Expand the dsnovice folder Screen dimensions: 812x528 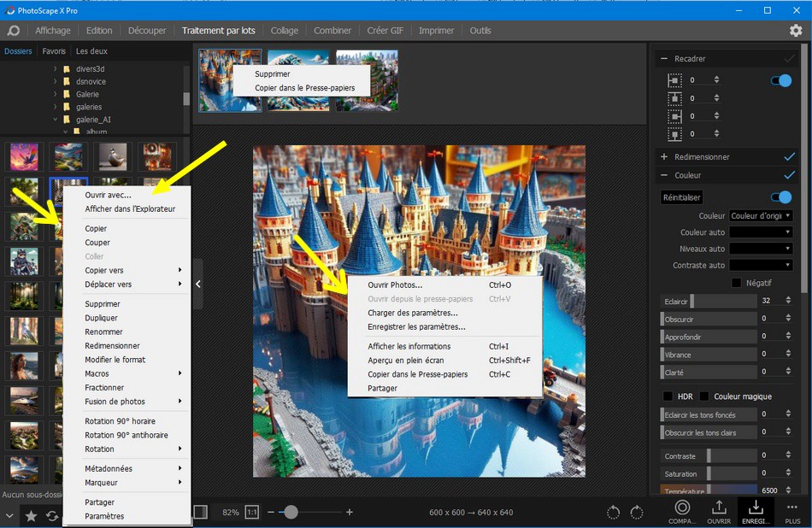(x=56, y=81)
